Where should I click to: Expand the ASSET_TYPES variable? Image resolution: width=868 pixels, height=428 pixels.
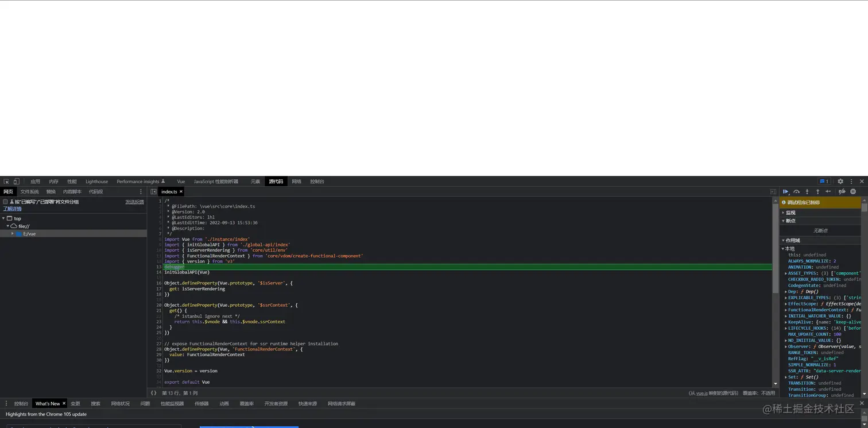tap(786, 273)
